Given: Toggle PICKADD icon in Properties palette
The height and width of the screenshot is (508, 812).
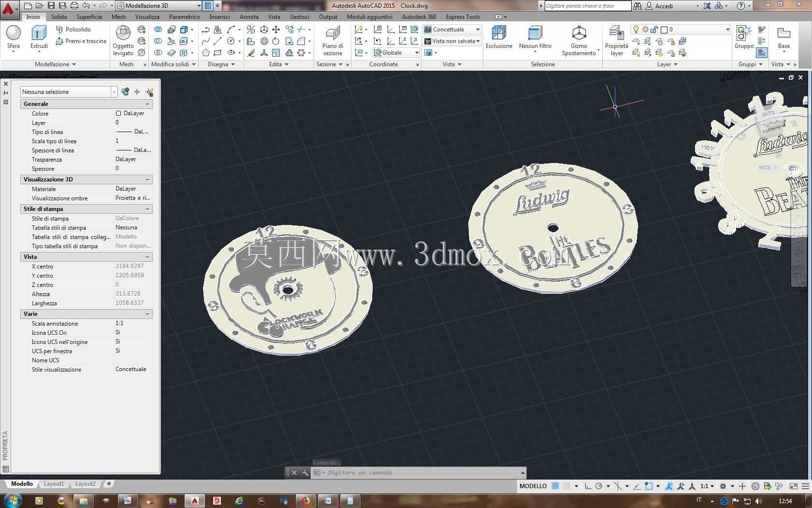Looking at the screenshot, I should click(125, 92).
